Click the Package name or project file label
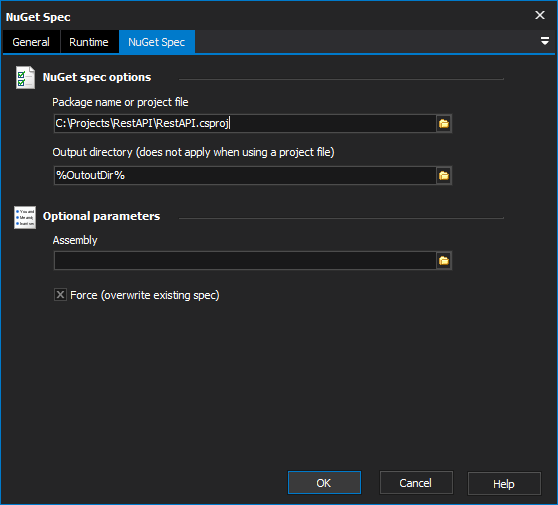 click(x=120, y=102)
